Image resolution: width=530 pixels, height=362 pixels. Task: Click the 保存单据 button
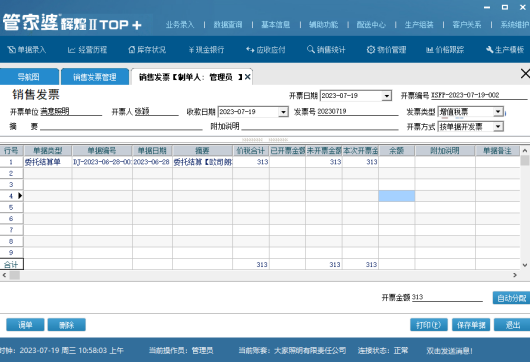[471, 325]
